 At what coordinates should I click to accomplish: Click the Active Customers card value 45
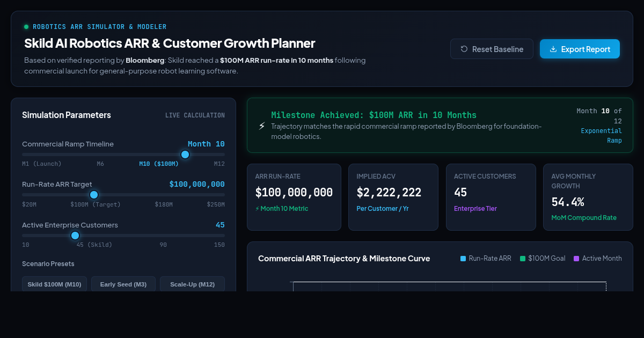(460, 193)
